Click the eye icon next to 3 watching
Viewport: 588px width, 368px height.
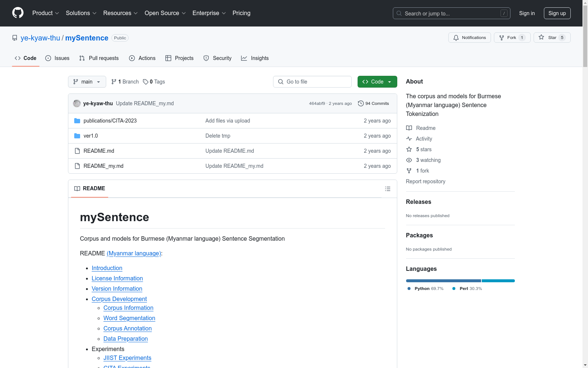pyautogui.click(x=409, y=160)
